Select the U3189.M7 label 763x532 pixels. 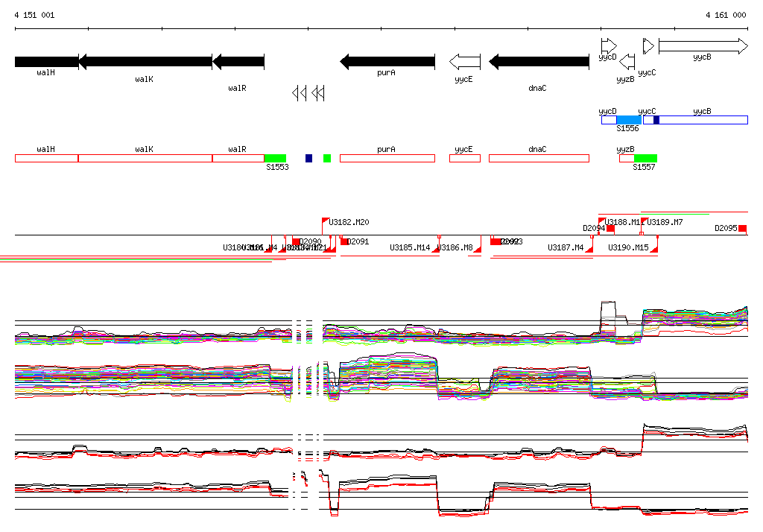tap(665, 223)
